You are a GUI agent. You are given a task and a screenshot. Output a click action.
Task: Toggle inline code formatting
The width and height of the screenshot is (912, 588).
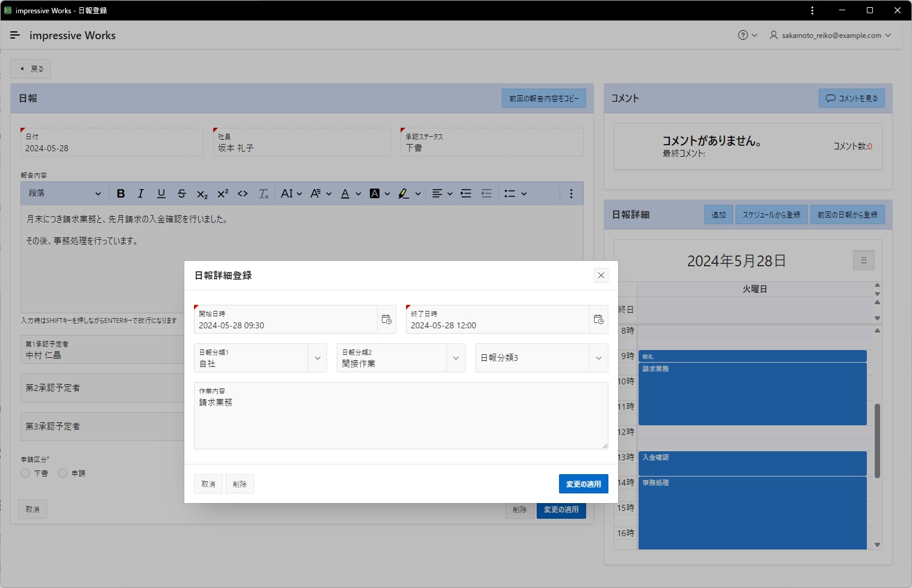click(243, 193)
